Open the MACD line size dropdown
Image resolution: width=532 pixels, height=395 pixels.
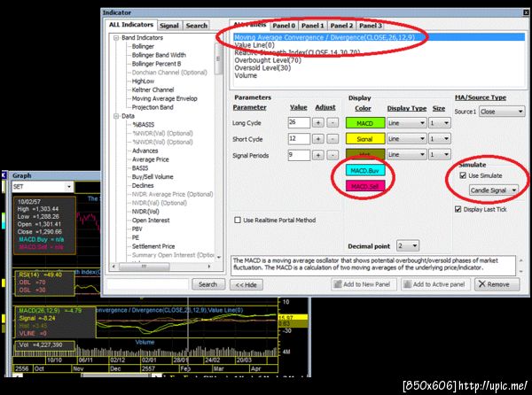pyautogui.click(x=440, y=123)
